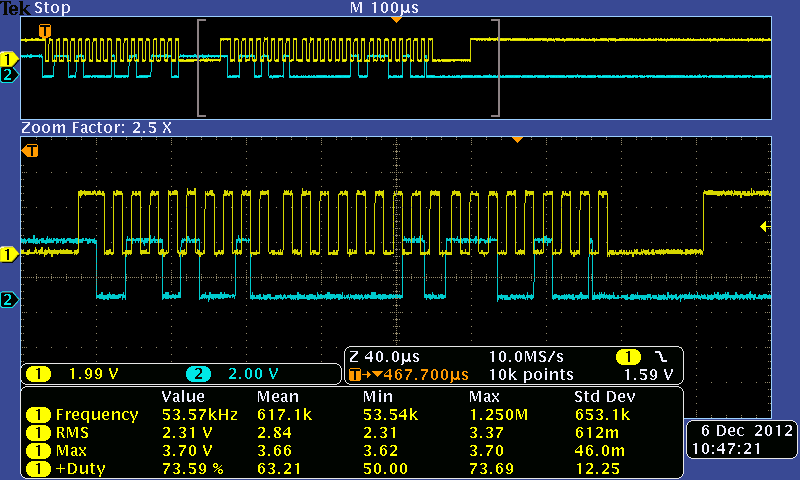The height and width of the screenshot is (480, 800).
Task: Click the 73.59 % duty value
Action: pos(193,469)
